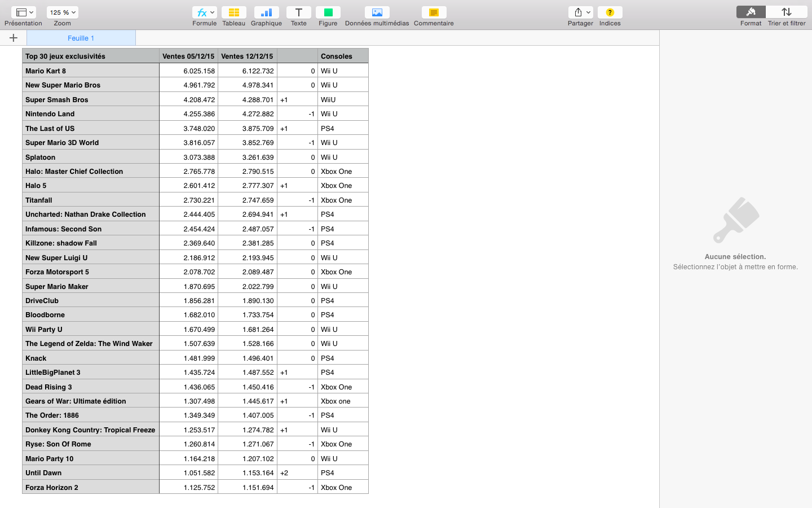Click the Xbox one cell for Gears of War
812x508 pixels.
tap(343, 401)
